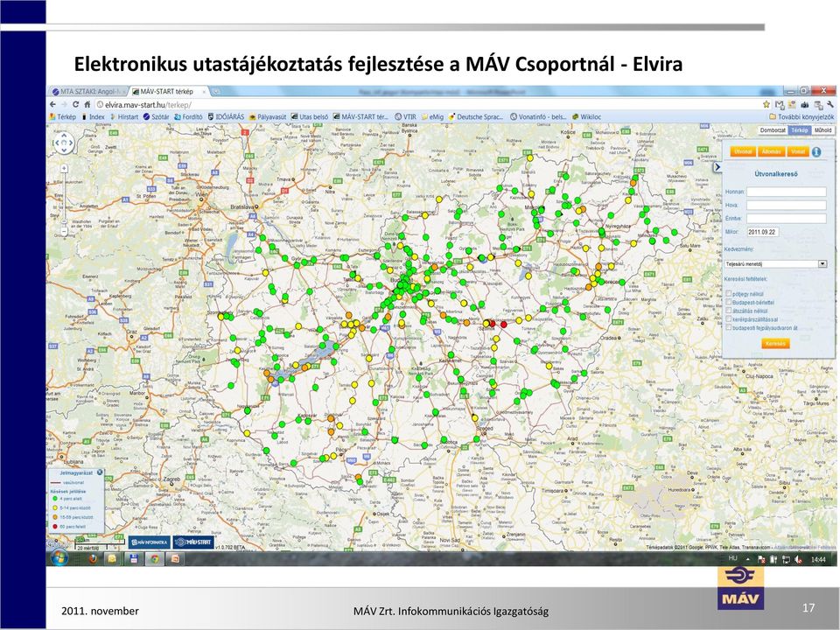Open the IDŐJÁRÁS bookmark

(x=226, y=116)
